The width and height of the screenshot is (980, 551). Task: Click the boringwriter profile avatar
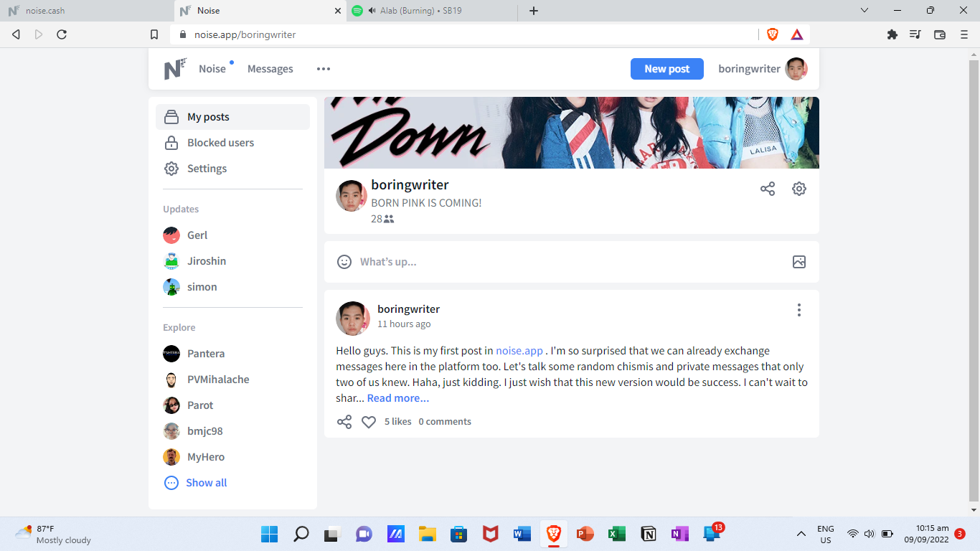(352, 196)
